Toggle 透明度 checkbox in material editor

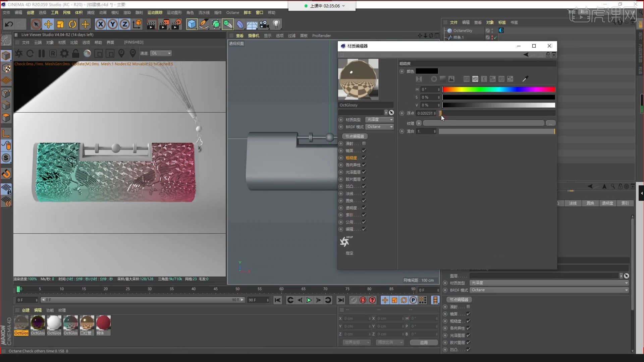(x=364, y=207)
